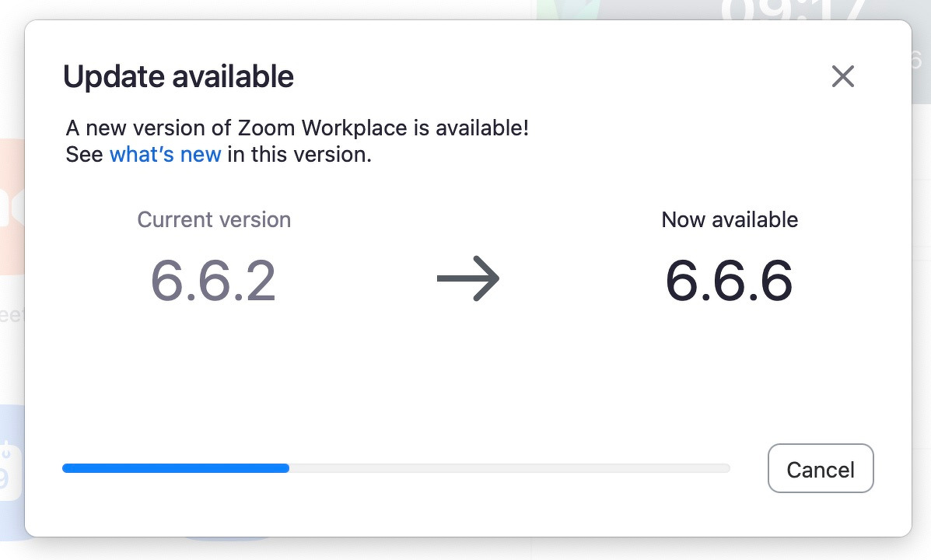Click the Now available label

729,219
